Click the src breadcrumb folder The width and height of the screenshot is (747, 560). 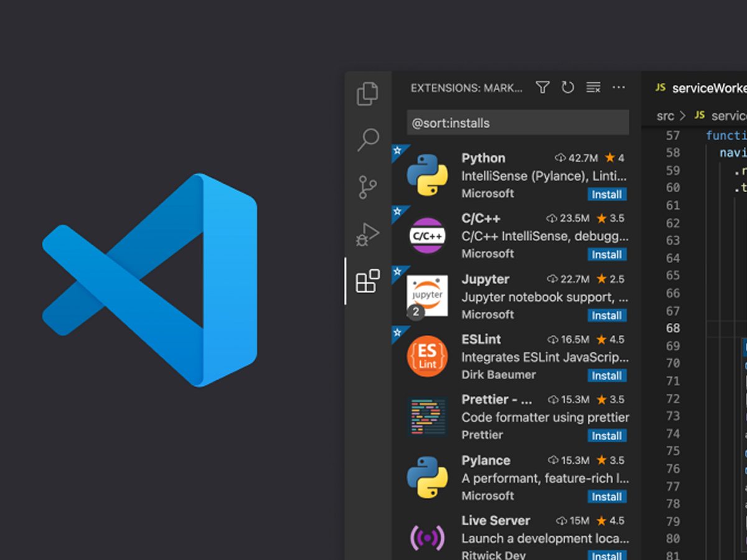pyautogui.click(x=665, y=116)
